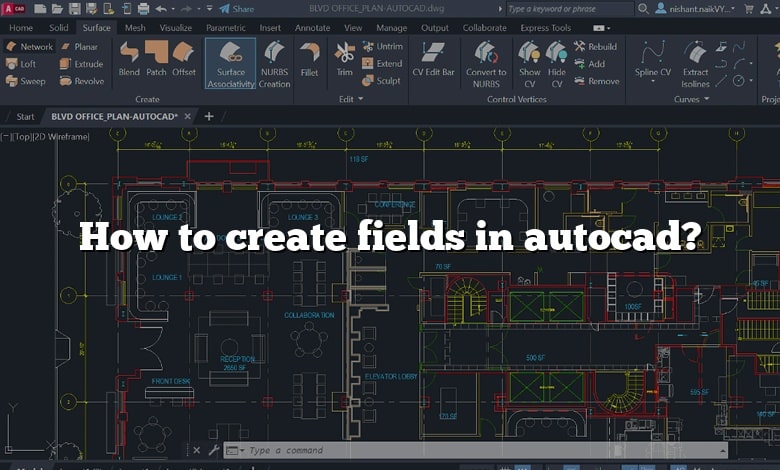Toggle NURBS Creation mode
This screenshot has width=780, height=470.
pos(274,62)
